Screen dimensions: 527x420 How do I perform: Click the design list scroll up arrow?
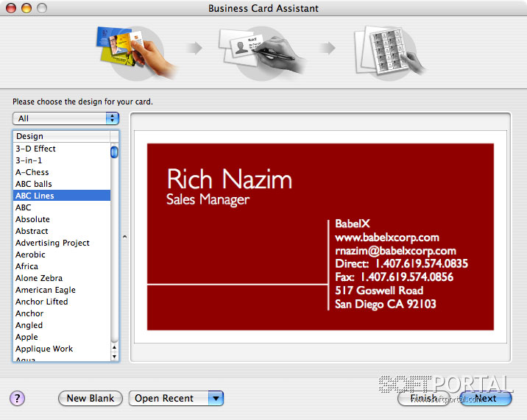tap(114, 347)
